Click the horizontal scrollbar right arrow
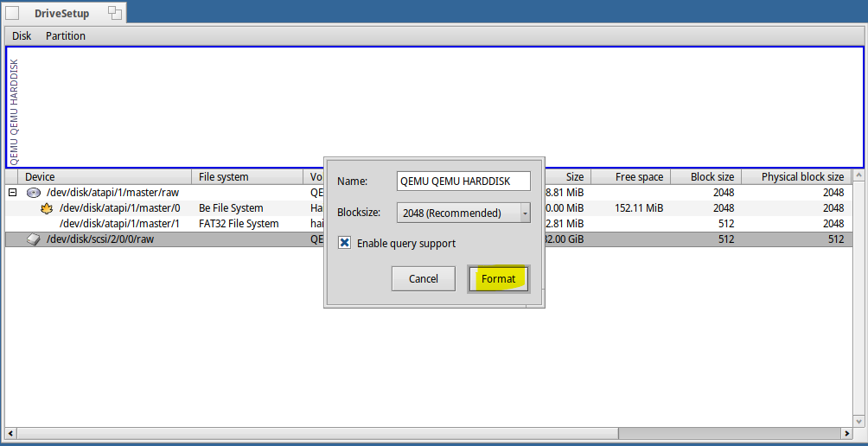Viewport: 868px width, 446px height. pyautogui.click(x=847, y=433)
